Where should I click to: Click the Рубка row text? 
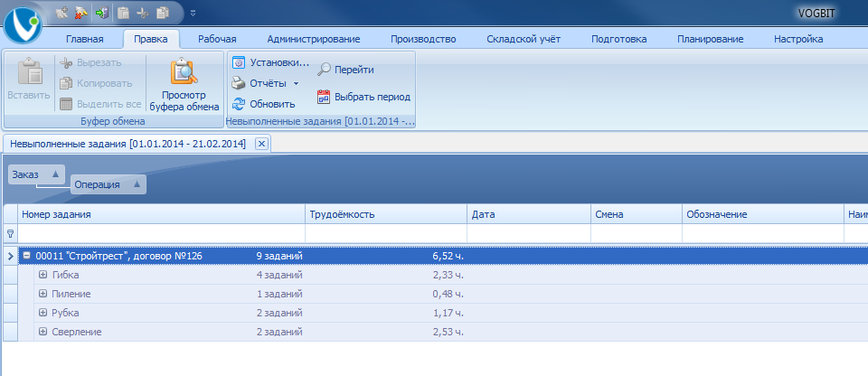point(65,313)
